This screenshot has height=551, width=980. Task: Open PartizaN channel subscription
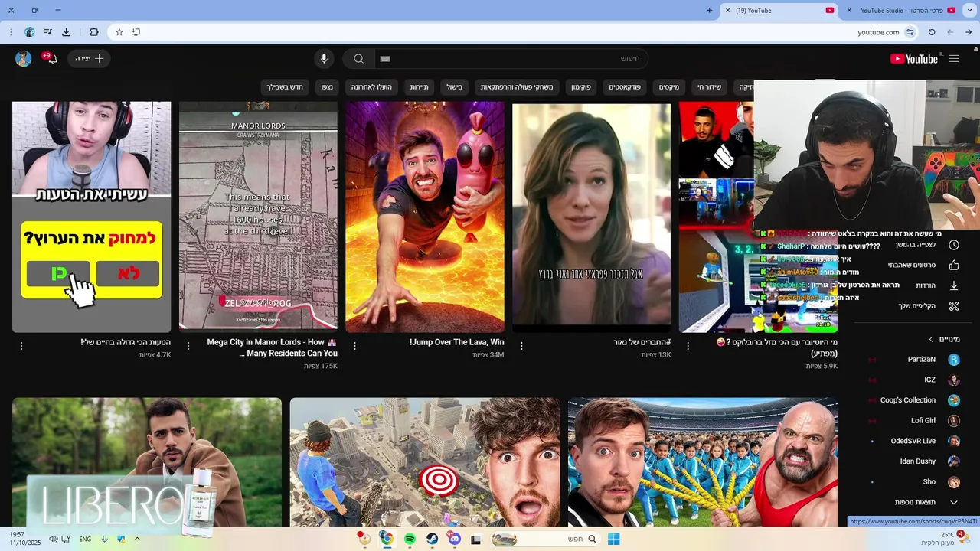[914, 359]
